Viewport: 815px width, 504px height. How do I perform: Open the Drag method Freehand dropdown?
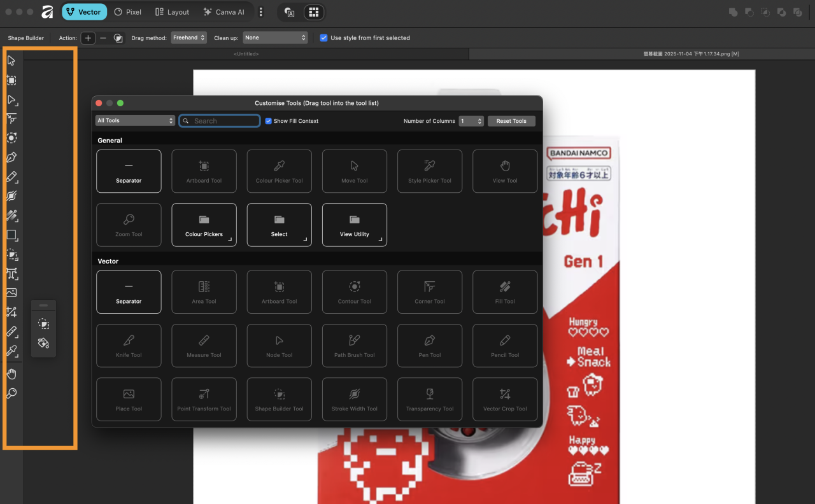pyautogui.click(x=188, y=38)
